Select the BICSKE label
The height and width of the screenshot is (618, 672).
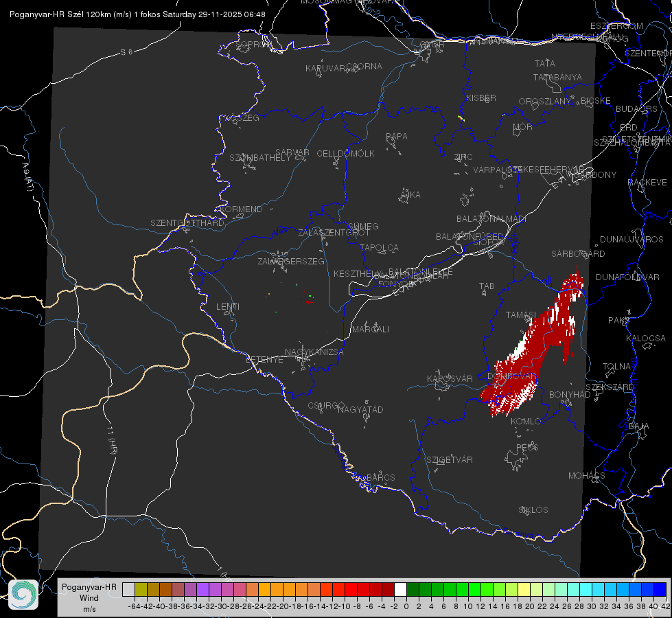tap(596, 101)
